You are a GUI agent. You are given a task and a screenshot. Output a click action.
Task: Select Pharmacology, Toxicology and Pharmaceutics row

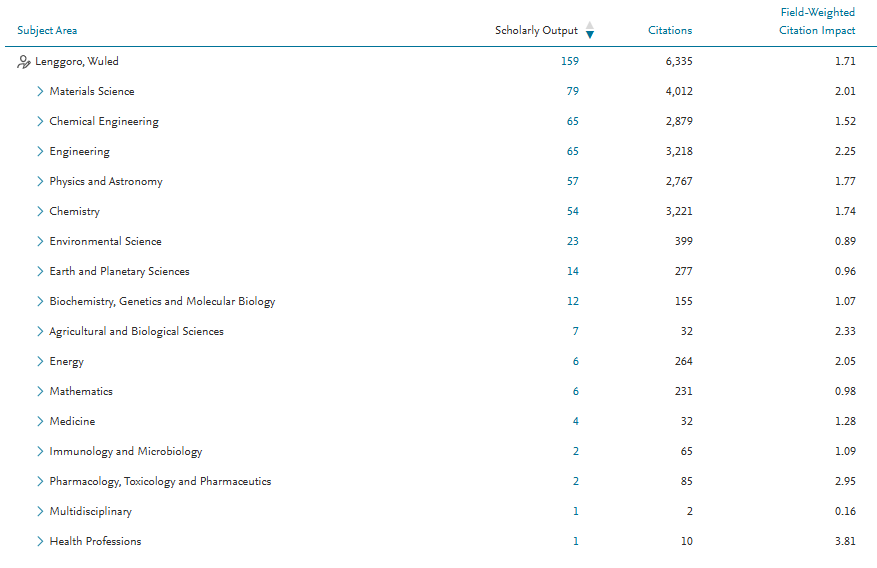160,482
